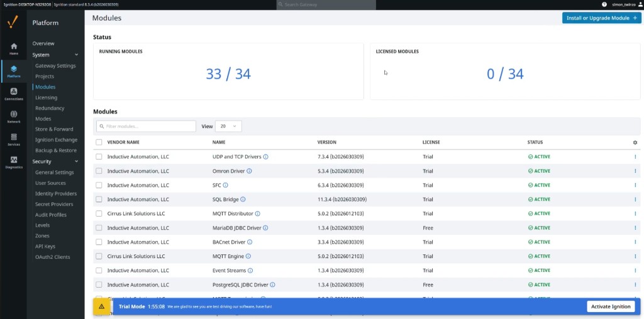Open Ignition Exchange in sidebar
The image size is (644, 319).
(56, 140)
